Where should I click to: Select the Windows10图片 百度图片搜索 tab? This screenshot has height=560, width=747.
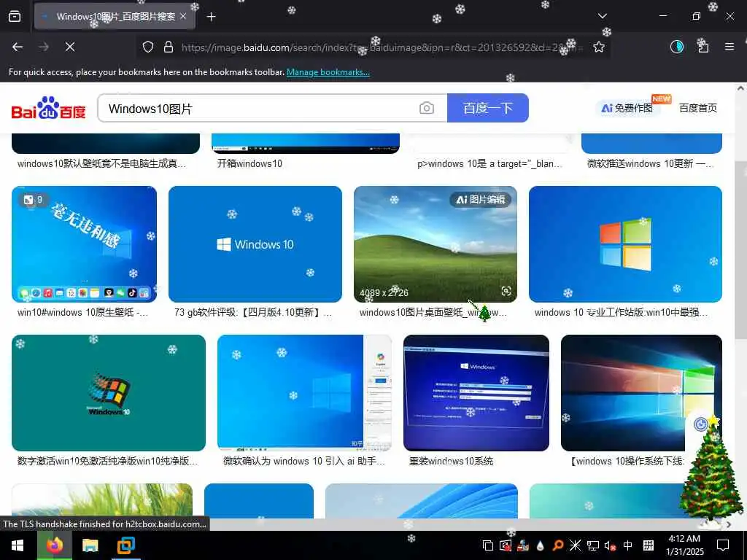coord(115,17)
